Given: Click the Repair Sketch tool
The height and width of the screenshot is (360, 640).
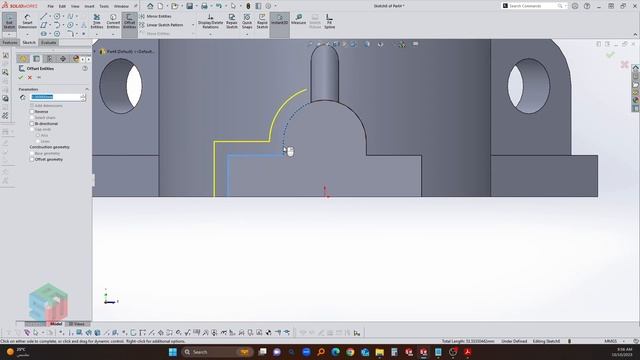Looking at the screenshot, I should [232, 21].
